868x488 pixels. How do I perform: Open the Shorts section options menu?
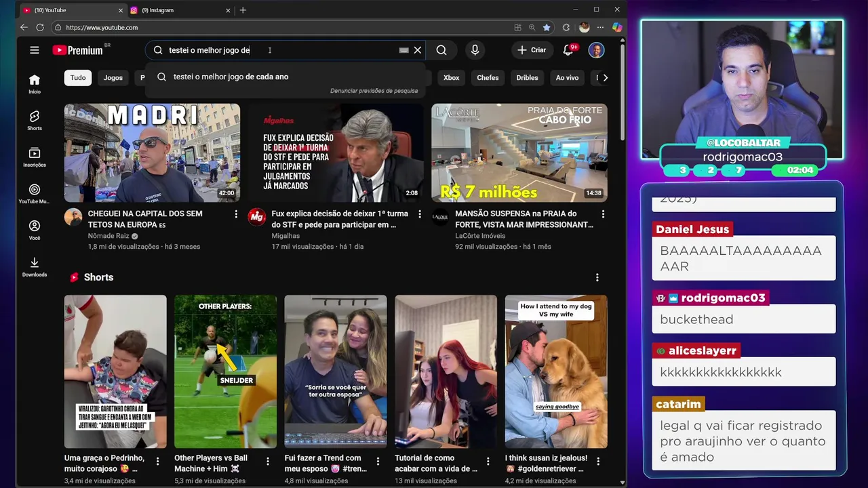[x=597, y=277]
